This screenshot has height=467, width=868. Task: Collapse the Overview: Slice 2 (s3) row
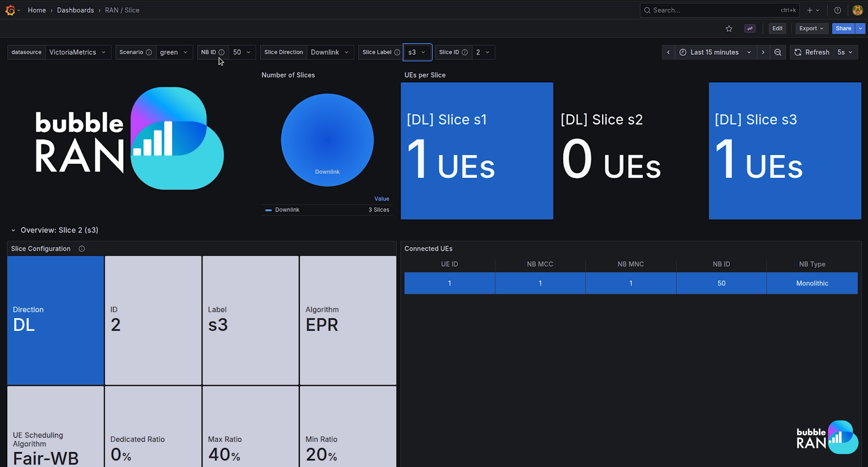pyautogui.click(x=13, y=230)
